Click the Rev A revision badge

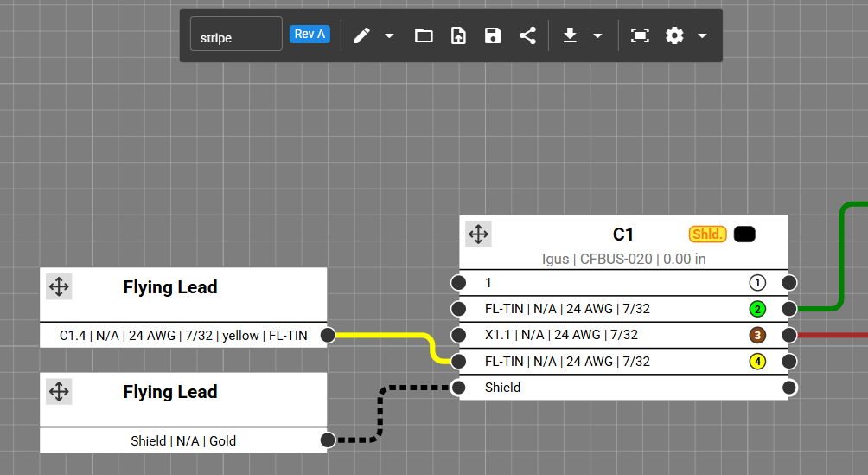310,35
